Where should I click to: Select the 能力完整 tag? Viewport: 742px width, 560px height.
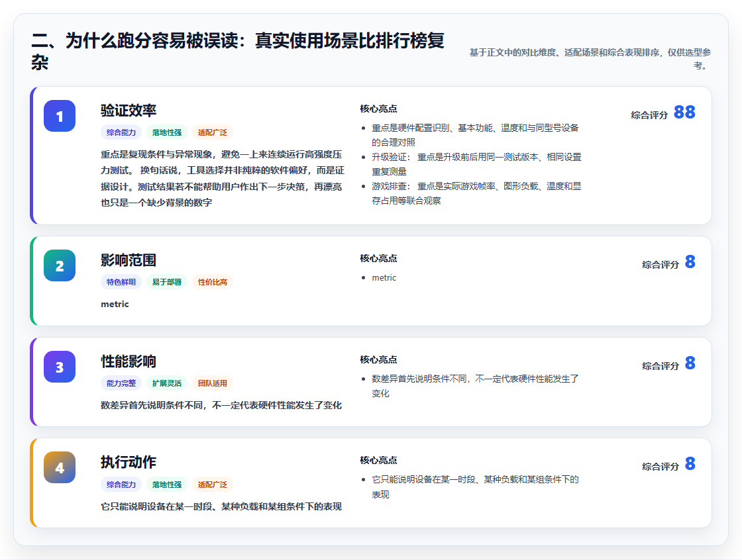pyautogui.click(x=121, y=383)
